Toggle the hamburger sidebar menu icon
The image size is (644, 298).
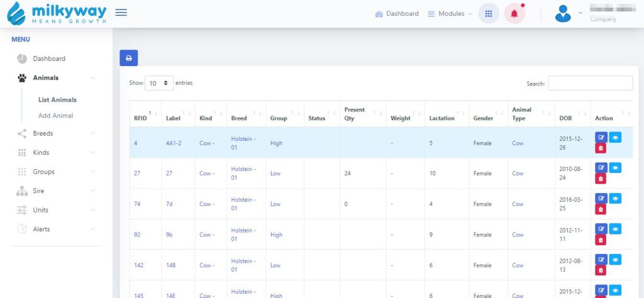[x=121, y=13]
